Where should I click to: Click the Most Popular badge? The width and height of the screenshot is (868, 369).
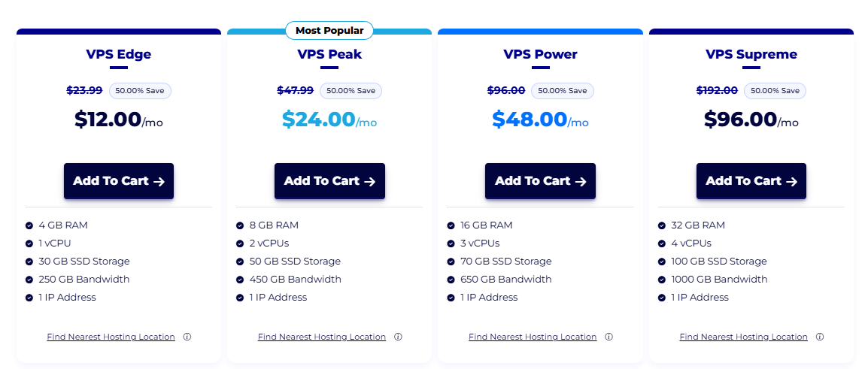pyautogui.click(x=329, y=30)
